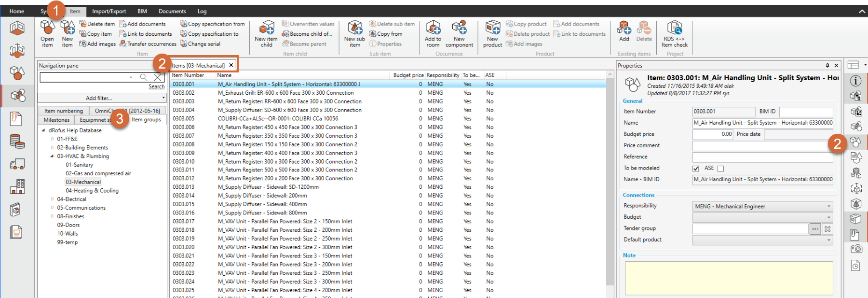Uncheck the To be modeled checkbox
Image resolution: width=868 pixels, height=298 pixels.
tap(696, 169)
